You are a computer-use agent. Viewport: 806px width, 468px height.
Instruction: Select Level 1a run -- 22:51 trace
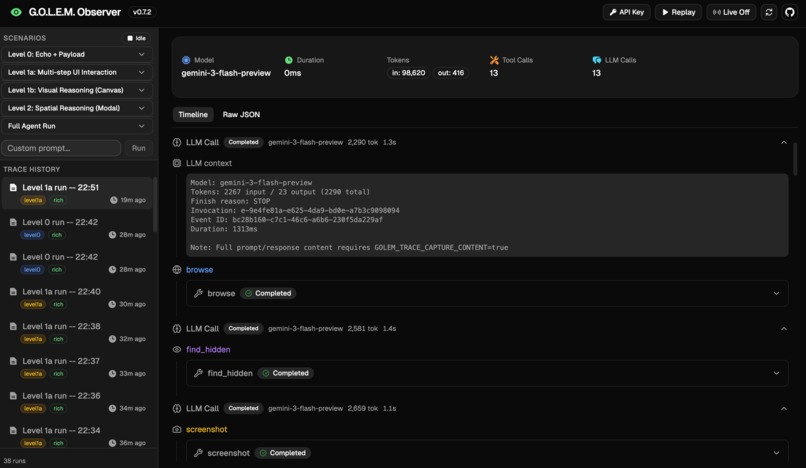pyautogui.click(x=77, y=193)
